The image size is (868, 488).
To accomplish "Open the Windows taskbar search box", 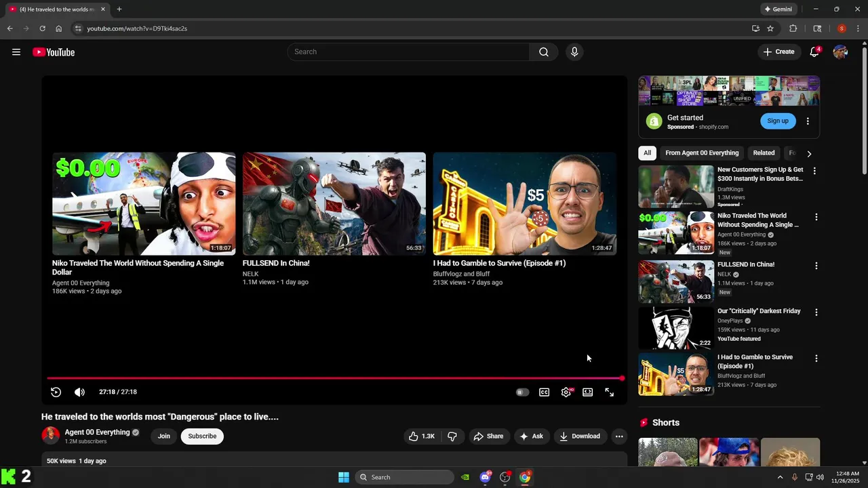I will 404,477.
